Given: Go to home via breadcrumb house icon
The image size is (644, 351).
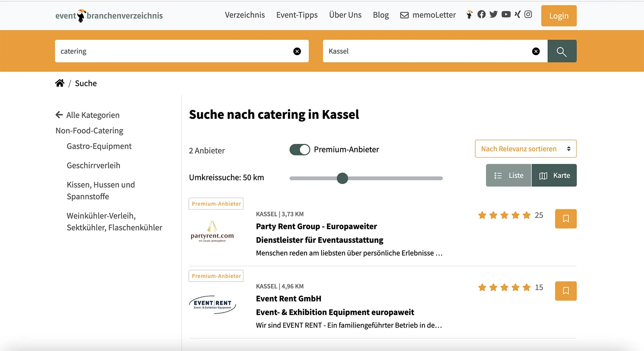Looking at the screenshot, I should tap(60, 83).
